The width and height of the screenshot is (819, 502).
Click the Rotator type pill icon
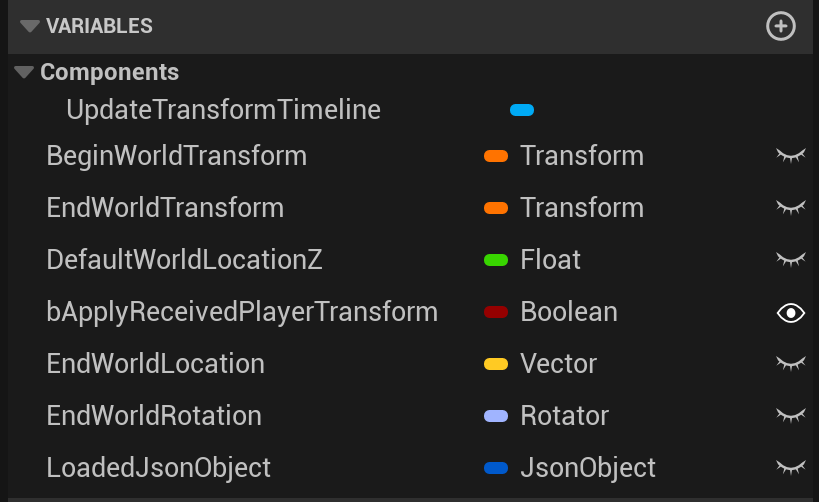coord(496,416)
